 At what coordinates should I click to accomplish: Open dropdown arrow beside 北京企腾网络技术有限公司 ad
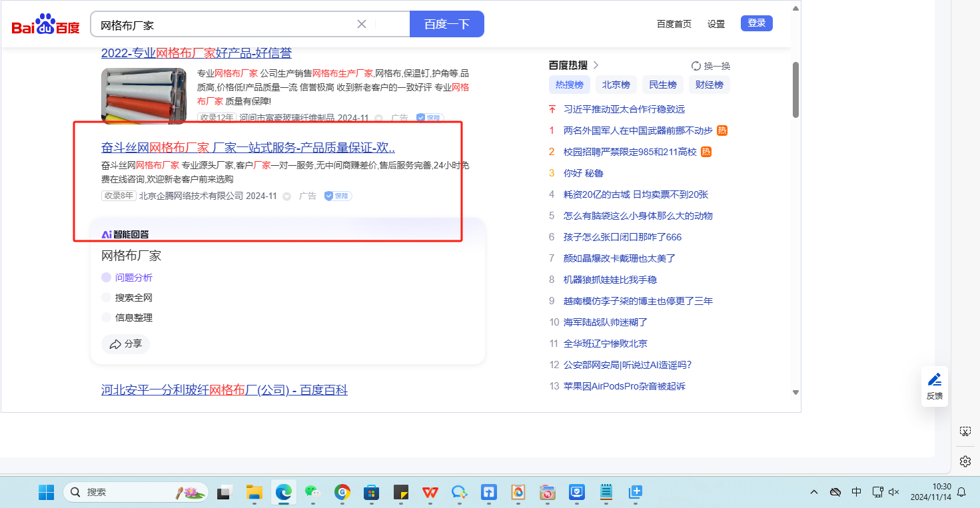pyautogui.click(x=287, y=196)
